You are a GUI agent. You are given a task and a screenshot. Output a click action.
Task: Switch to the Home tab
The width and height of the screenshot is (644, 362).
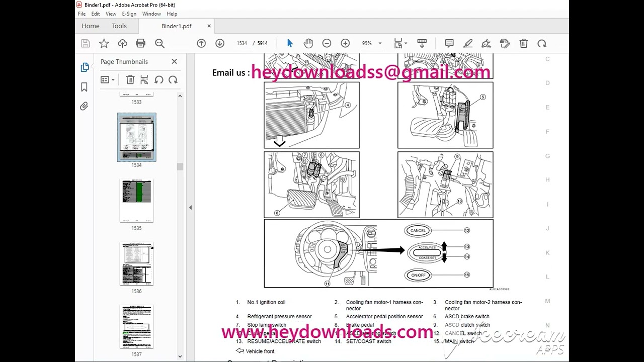(x=91, y=26)
